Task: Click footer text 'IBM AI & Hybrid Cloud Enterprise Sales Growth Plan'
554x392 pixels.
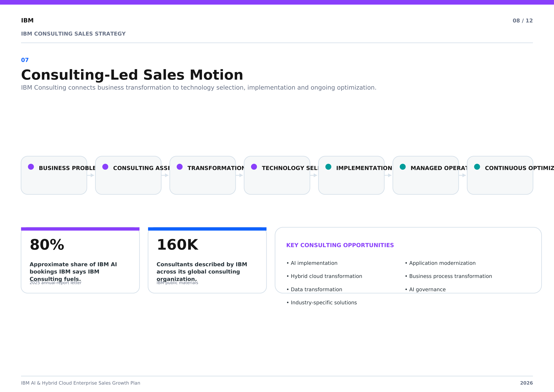Action: pos(81,383)
